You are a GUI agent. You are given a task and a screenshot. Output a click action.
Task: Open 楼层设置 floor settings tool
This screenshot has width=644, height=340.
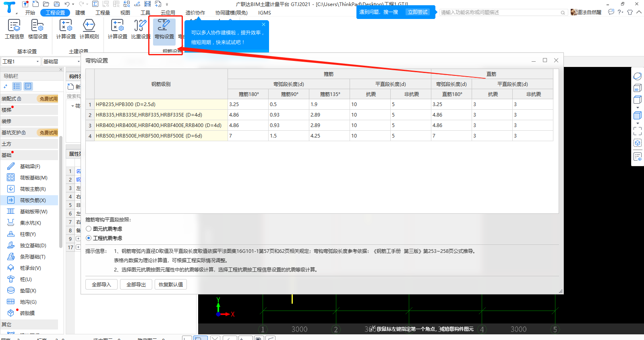tap(37, 29)
